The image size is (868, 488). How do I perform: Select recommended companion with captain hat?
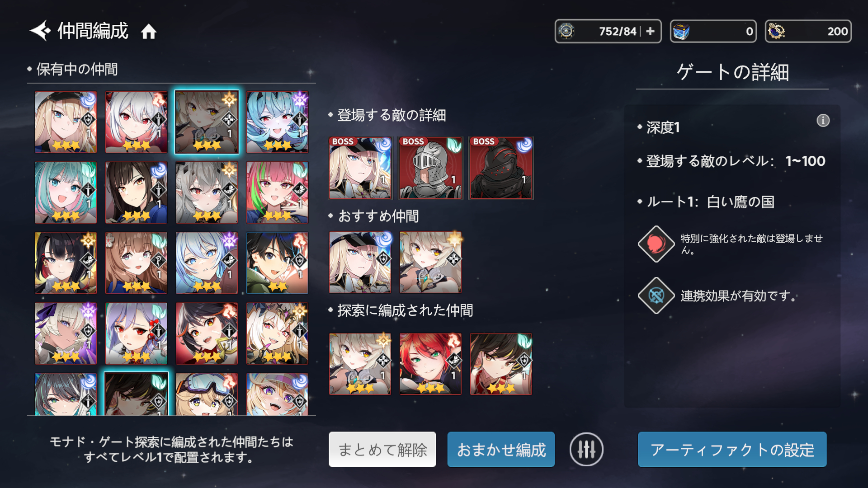(x=360, y=262)
